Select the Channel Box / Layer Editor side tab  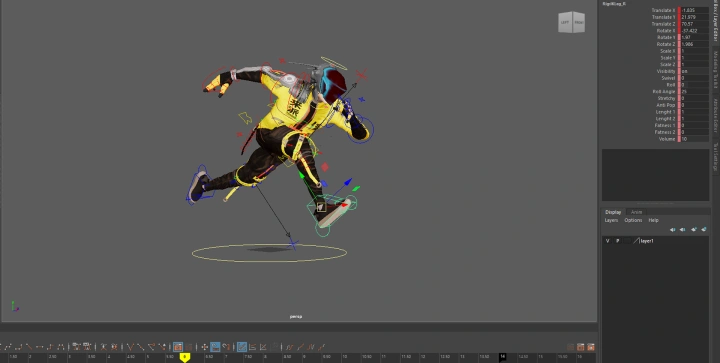point(715,21)
